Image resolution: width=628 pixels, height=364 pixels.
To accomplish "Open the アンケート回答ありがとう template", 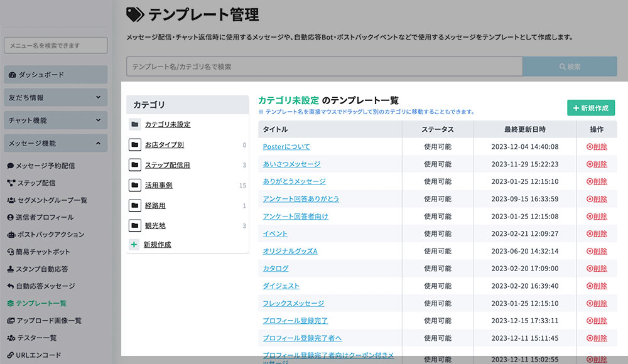I will click(301, 199).
